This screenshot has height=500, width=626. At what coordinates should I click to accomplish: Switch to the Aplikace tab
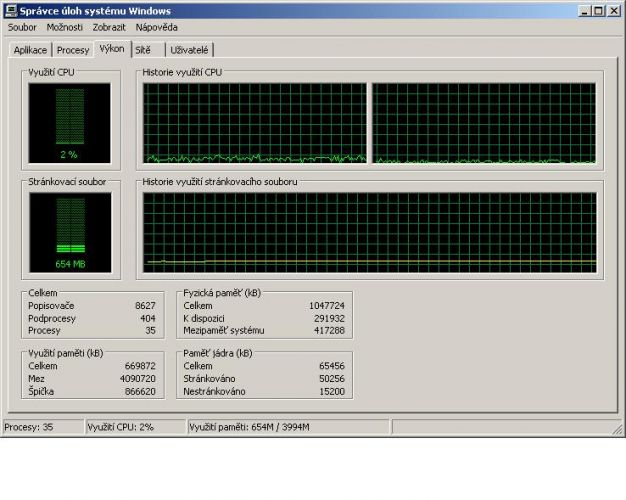click(x=30, y=50)
